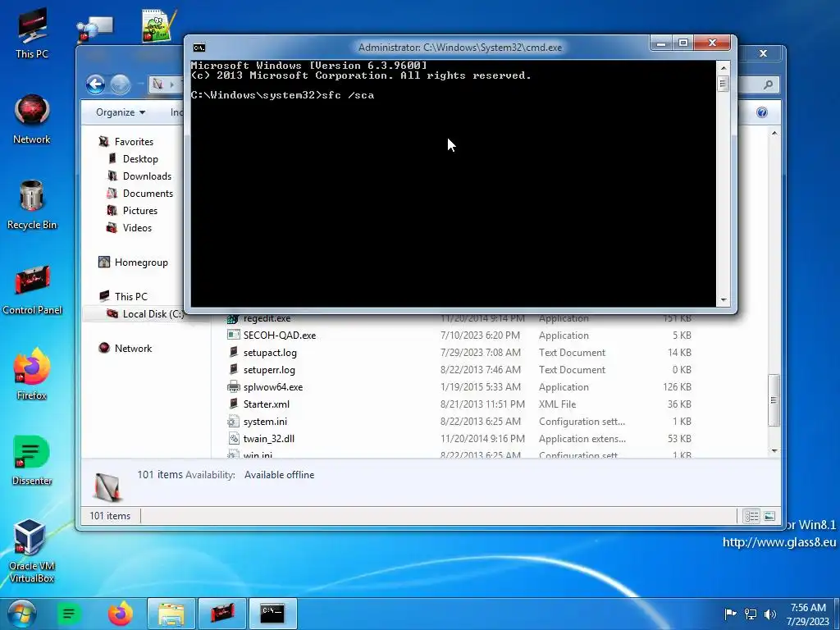Screen dimensions: 840x630
Task: Click Explorer forward arrow button
Action: point(120,84)
